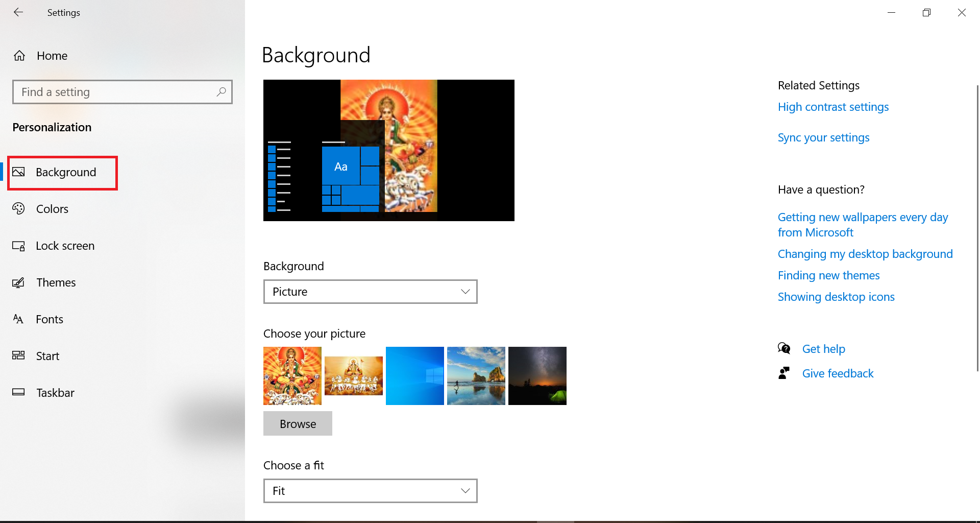Open the Fonts page
Image resolution: width=980 pixels, height=523 pixels.
50,319
